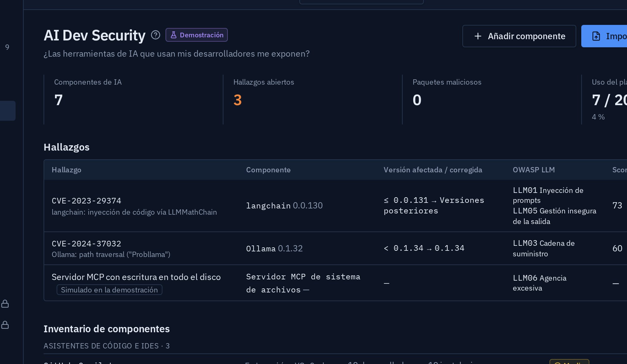Open the Servidor MCP con escritura finding
The height and width of the screenshot is (364, 627).
click(136, 277)
